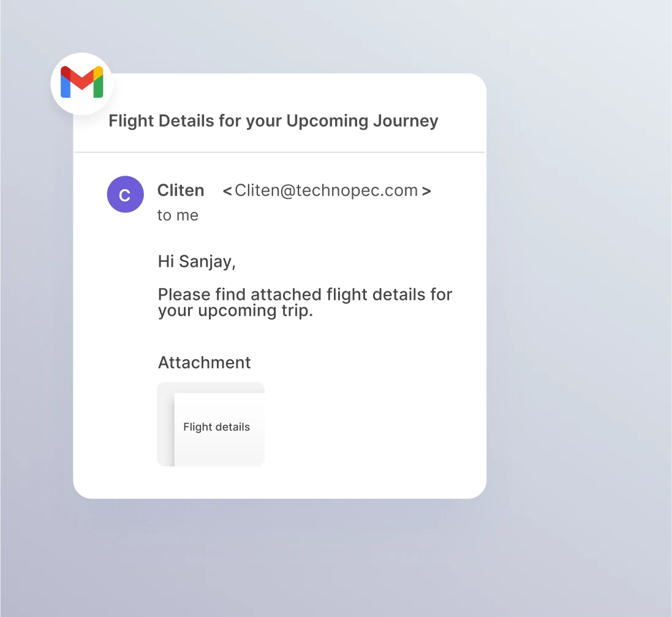Click the sender name Cliten
This screenshot has height=617, width=672.
click(x=181, y=190)
